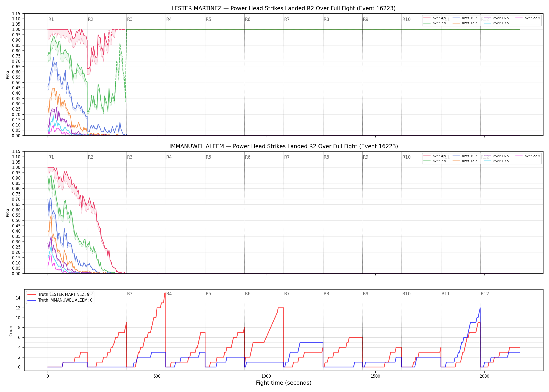
Task: Click 'Prob' y-axis label of Lester Martinez chart
Action: click(x=7, y=75)
